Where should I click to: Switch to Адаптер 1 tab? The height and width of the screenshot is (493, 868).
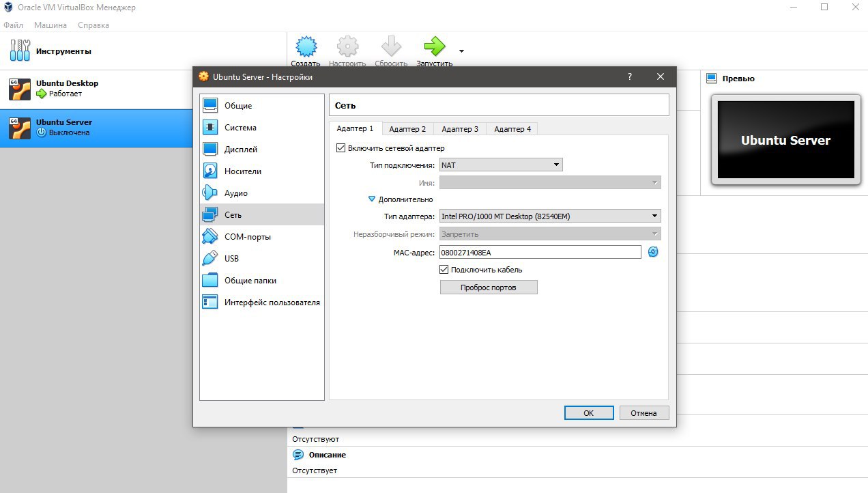point(356,128)
